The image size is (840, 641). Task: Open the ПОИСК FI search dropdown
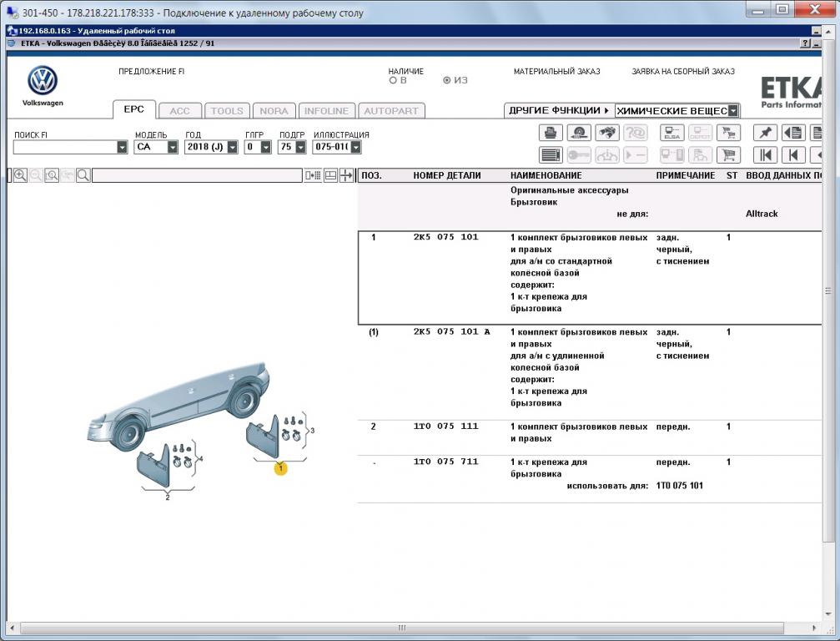point(122,147)
